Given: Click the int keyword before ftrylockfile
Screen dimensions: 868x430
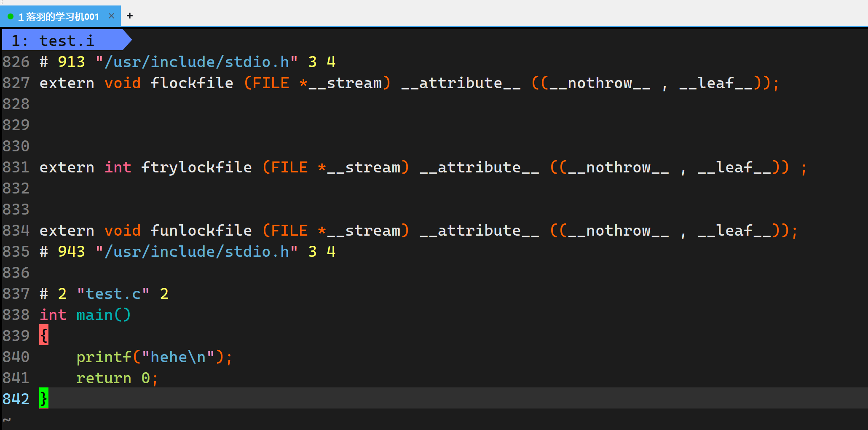Looking at the screenshot, I should tap(118, 167).
